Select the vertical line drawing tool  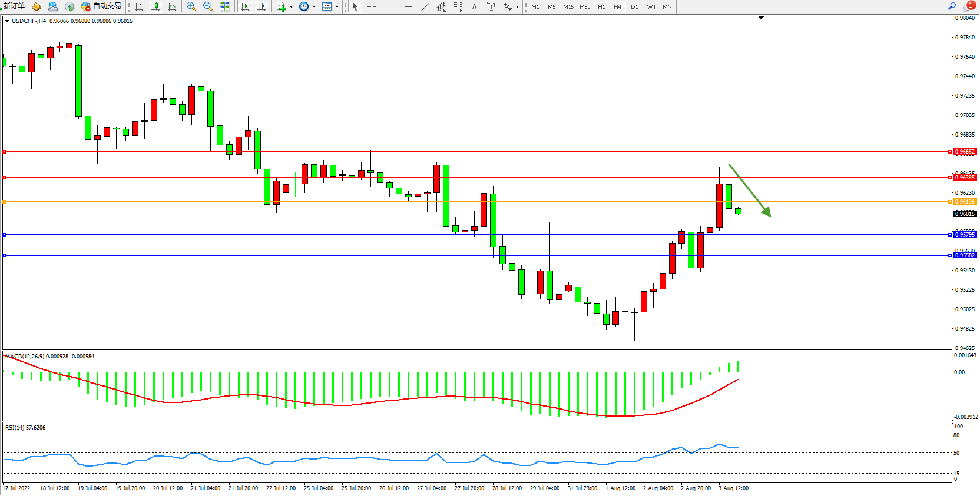pyautogui.click(x=392, y=6)
